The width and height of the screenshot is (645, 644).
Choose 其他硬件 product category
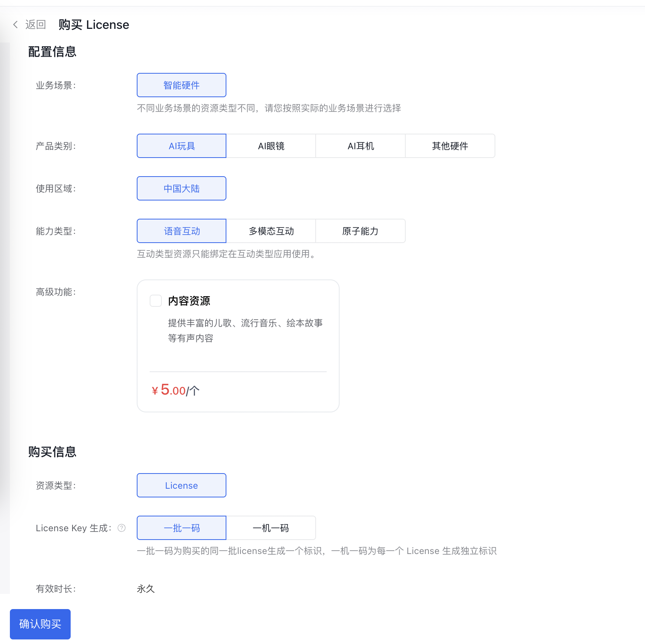[x=450, y=146]
